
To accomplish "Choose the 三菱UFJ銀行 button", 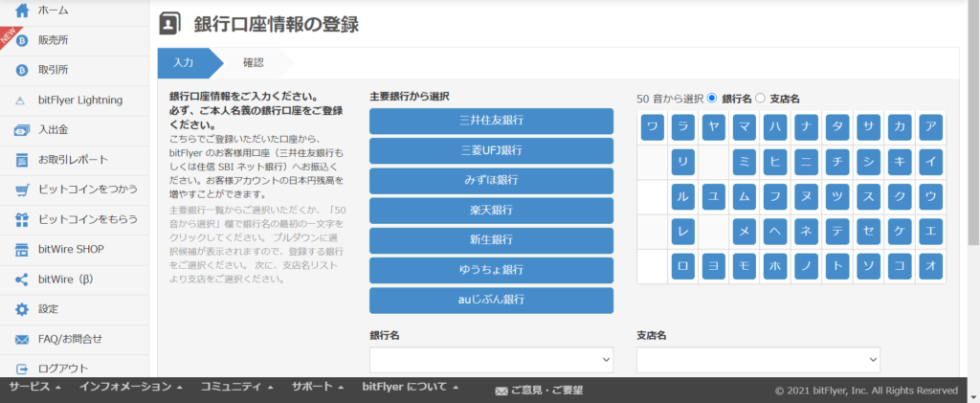I will [491, 150].
